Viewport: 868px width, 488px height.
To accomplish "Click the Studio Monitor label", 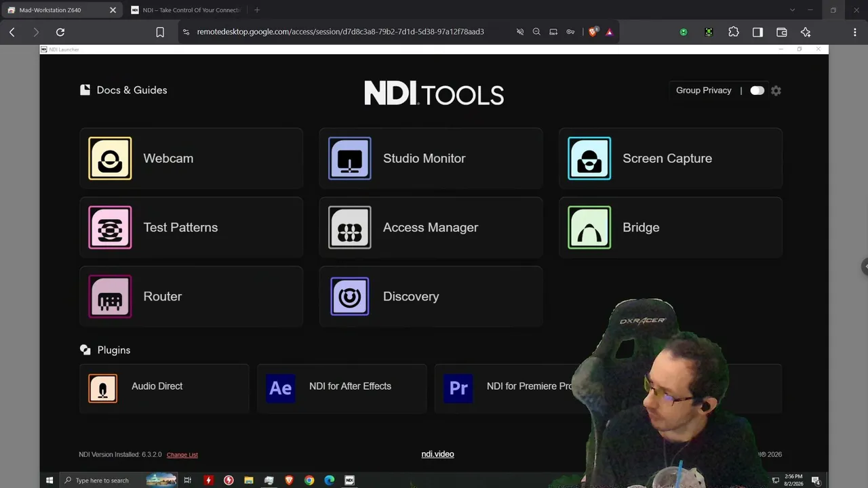I will point(424,159).
